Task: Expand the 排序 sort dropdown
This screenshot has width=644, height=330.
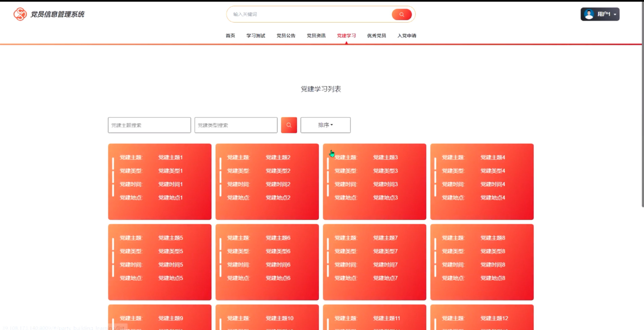Action: point(325,125)
